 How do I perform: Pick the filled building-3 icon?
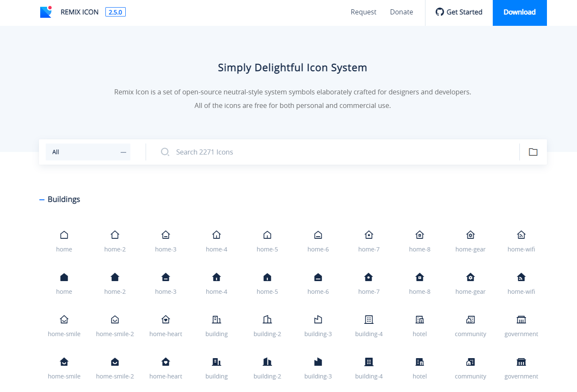318,362
